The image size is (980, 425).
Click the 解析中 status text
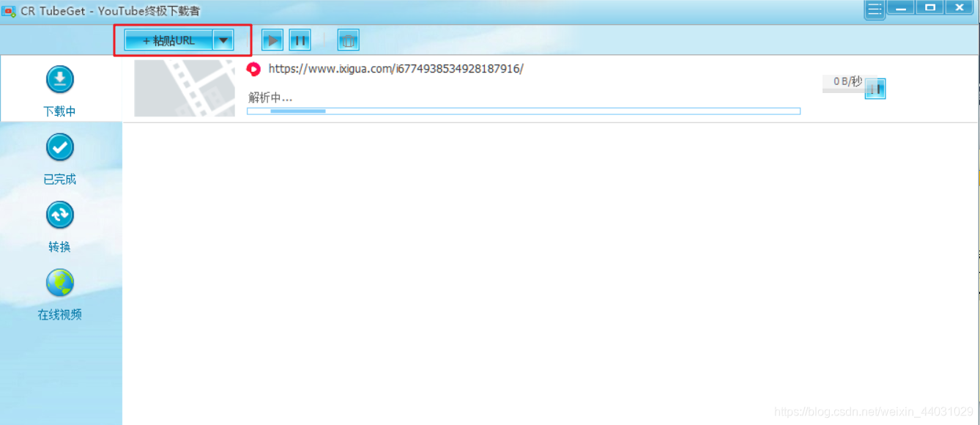270,97
